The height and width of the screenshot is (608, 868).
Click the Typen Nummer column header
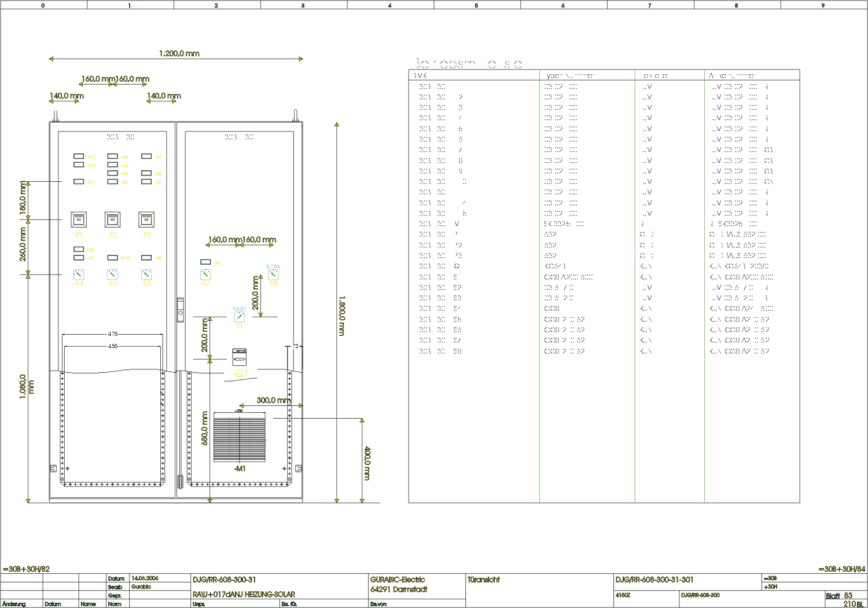click(568, 75)
